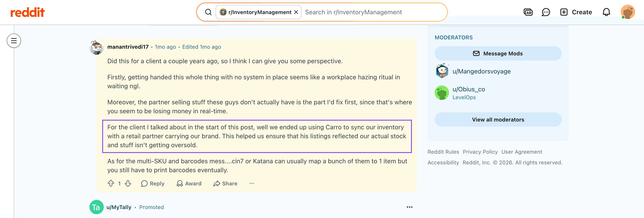Open the chat messages icon

click(546, 12)
